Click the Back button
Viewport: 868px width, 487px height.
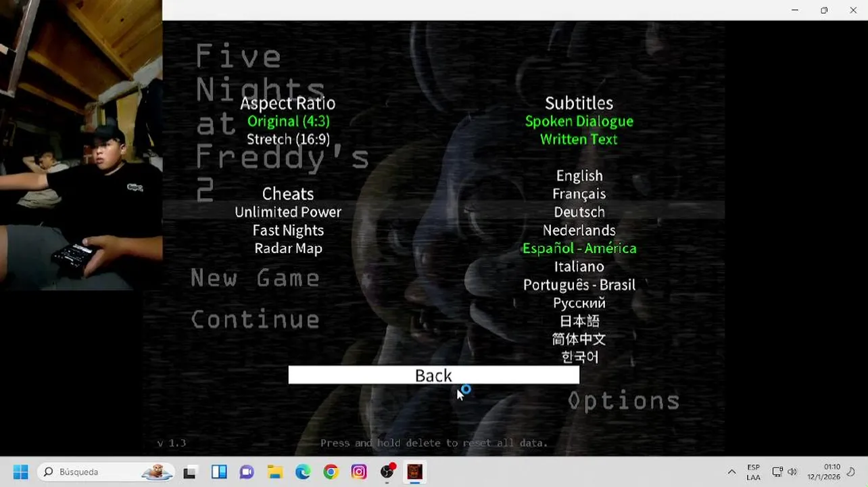click(x=433, y=375)
